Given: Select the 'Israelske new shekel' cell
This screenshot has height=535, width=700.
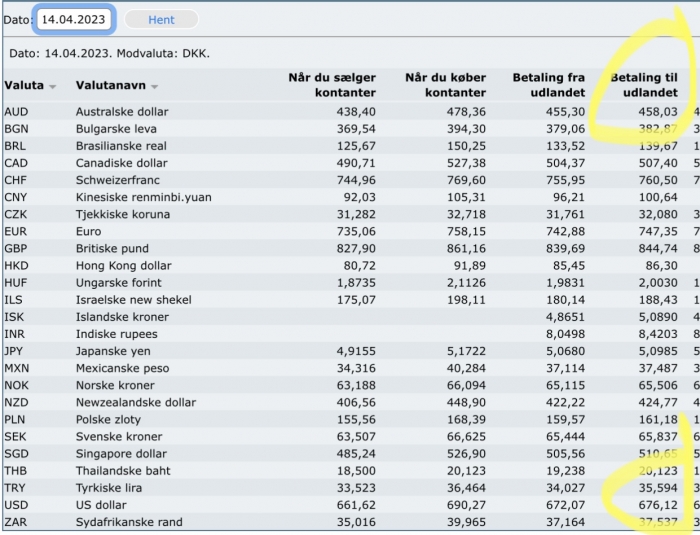Looking at the screenshot, I should click(x=133, y=300).
